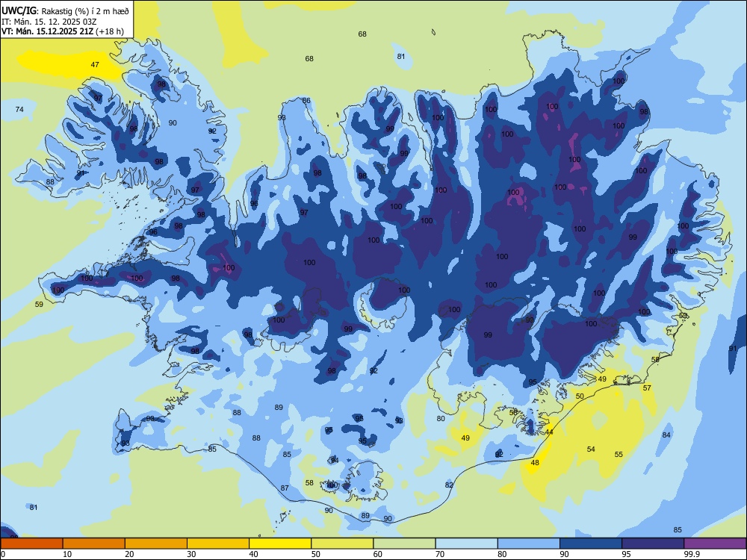
Task: Click the pale blue 70–80 legend swatch
Action: [x=466, y=544]
